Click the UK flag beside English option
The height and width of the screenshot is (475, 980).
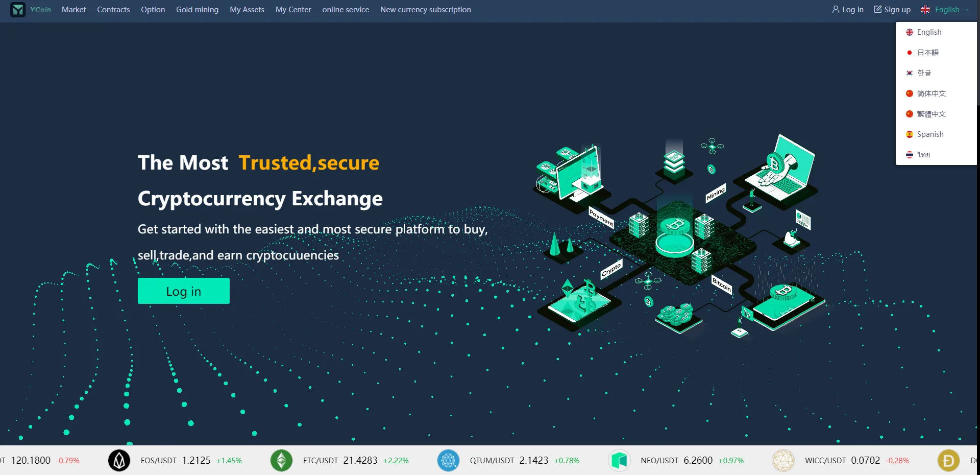coord(910,32)
